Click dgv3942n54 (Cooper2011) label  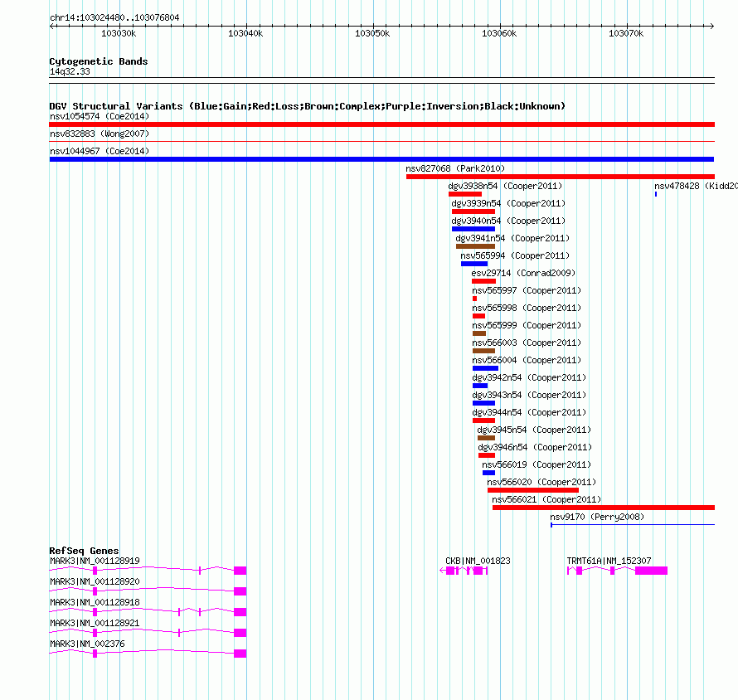click(x=529, y=377)
